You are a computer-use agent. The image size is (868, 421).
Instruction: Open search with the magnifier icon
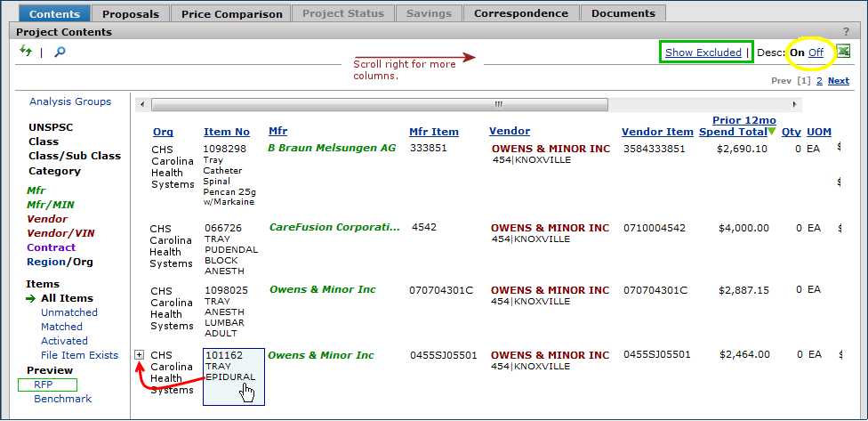coord(60,53)
